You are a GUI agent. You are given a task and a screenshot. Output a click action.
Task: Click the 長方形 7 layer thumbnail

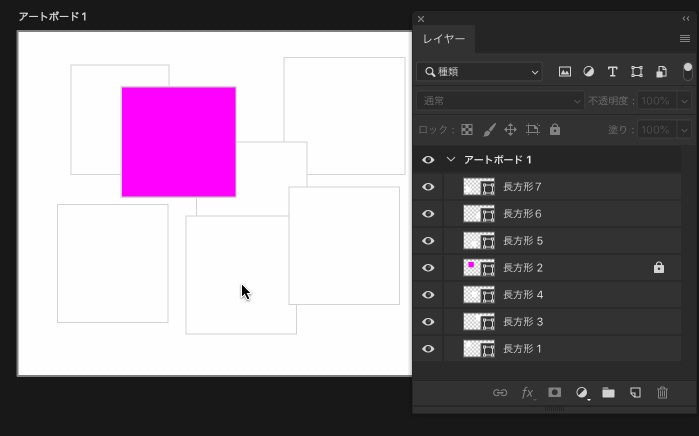[479, 187]
